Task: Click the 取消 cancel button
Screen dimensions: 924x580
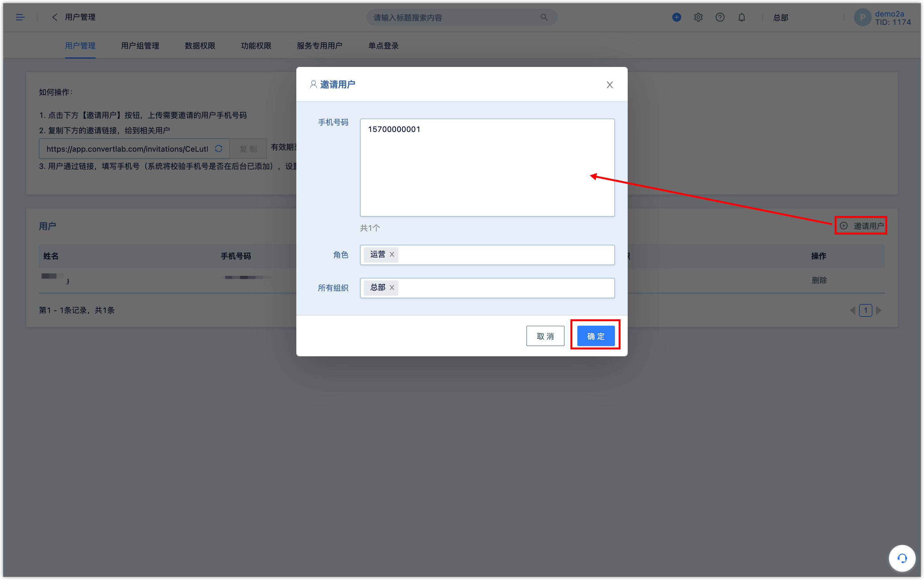Action: [545, 336]
